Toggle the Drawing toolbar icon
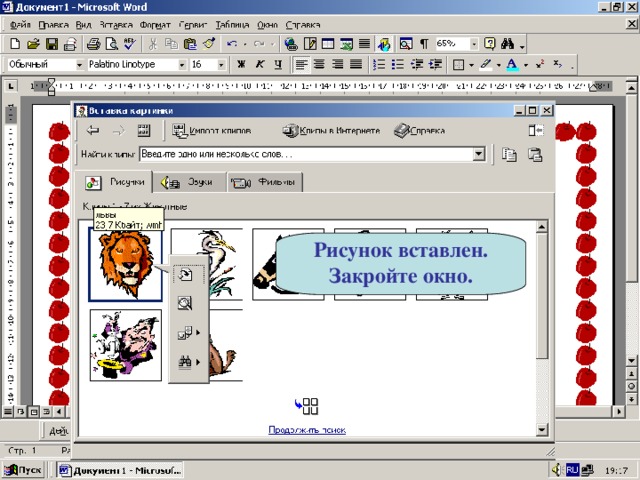The image size is (640, 480). (384, 44)
